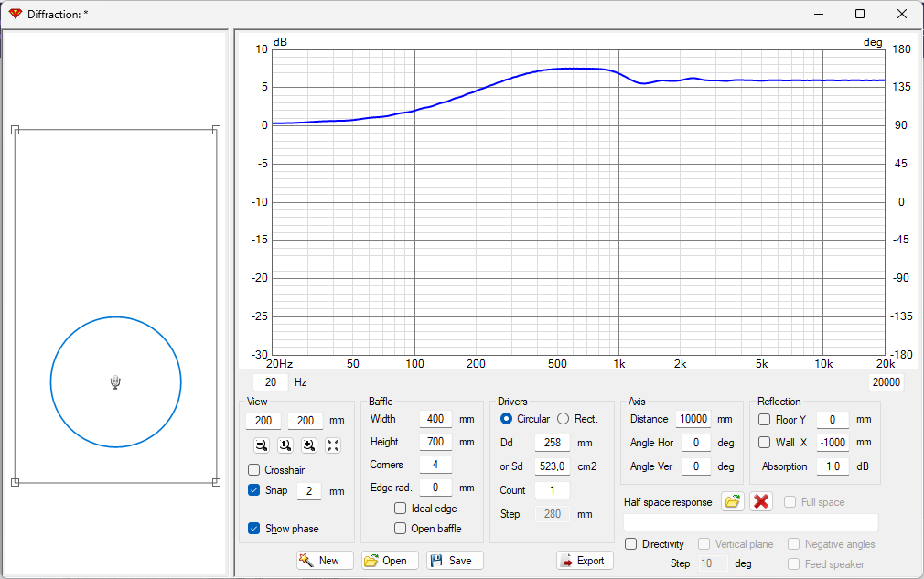Image resolution: width=924 pixels, height=579 pixels.
Task: Click bottom-right baffle corner handle
Action: (x=216, y=482)
